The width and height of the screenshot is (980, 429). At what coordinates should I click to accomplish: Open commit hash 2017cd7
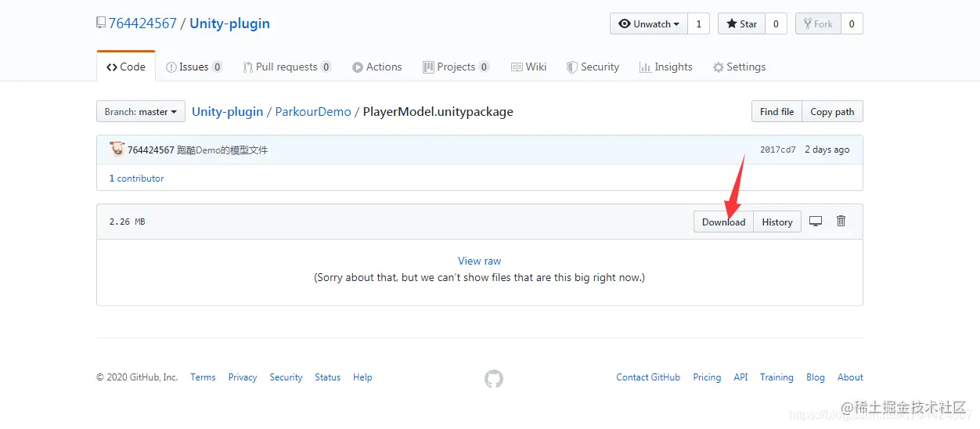pyautogui.click(x=778, y=150)
